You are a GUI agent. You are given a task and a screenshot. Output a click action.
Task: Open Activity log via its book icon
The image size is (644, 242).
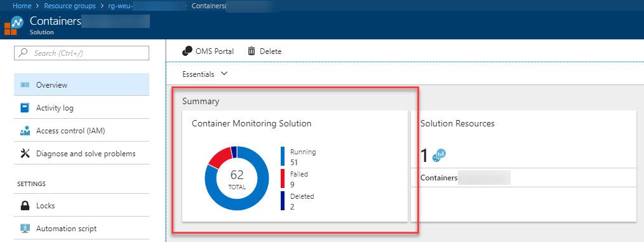[25, 107]
